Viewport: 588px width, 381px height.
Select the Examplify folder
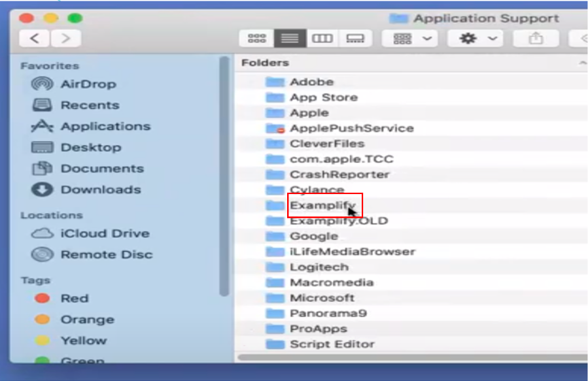(x=310, y=205)
